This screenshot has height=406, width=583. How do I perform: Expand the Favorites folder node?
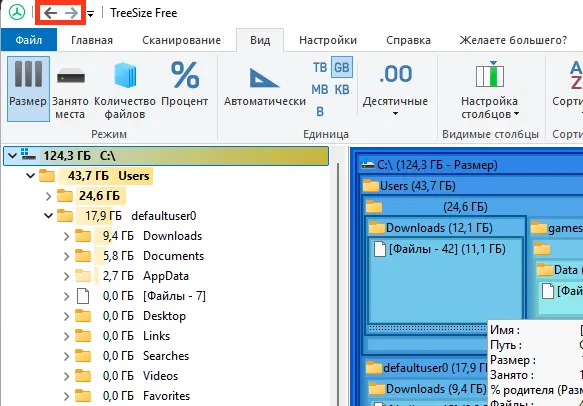pyautogui.click(x=66, y=396)
